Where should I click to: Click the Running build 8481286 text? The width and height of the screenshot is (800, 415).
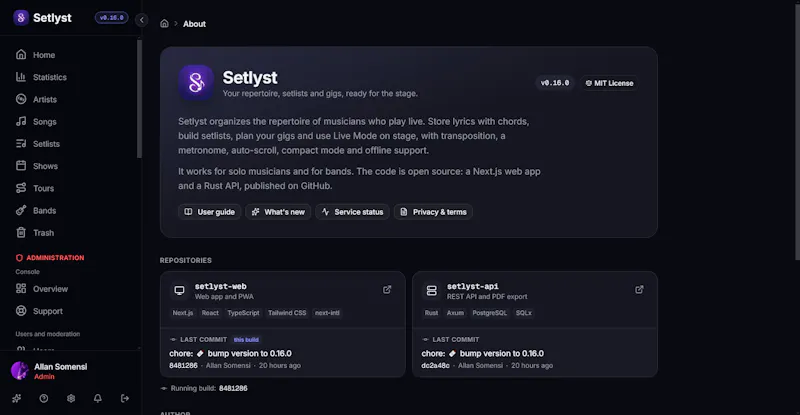(209, 388)
